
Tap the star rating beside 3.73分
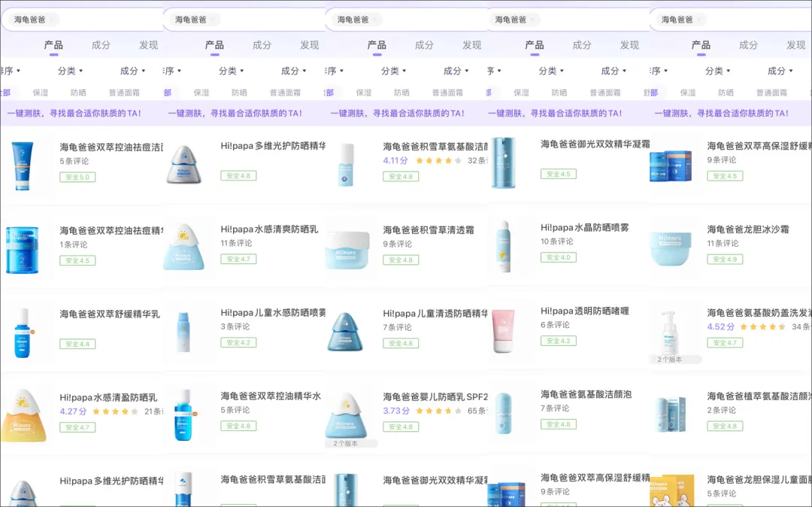[x=438, y=411]
